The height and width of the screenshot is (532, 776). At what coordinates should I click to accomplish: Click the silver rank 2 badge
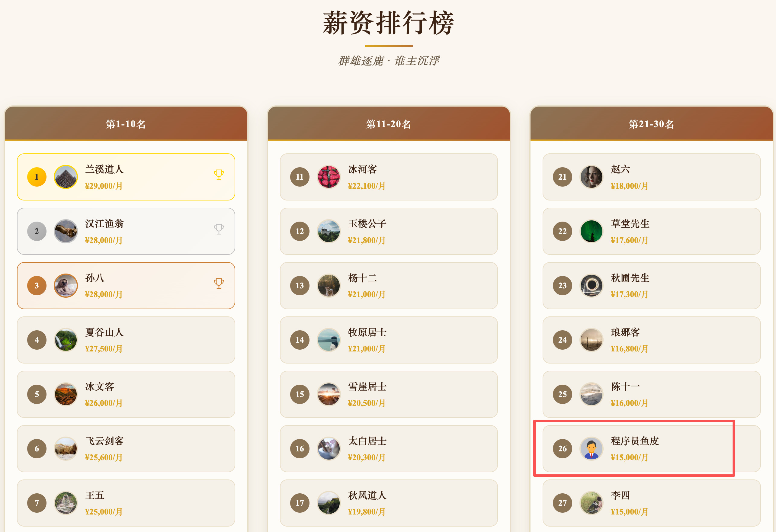click(x=37, y=231)
